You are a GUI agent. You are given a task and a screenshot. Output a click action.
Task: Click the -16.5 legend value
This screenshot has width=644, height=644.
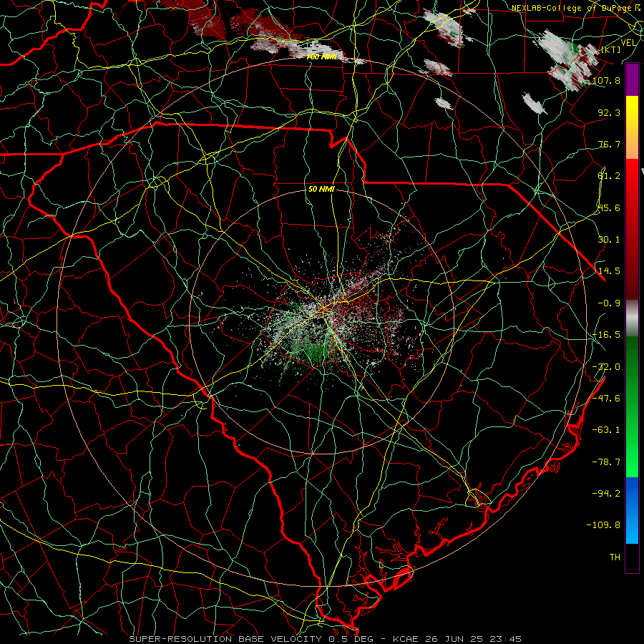(x=606, y=334)
